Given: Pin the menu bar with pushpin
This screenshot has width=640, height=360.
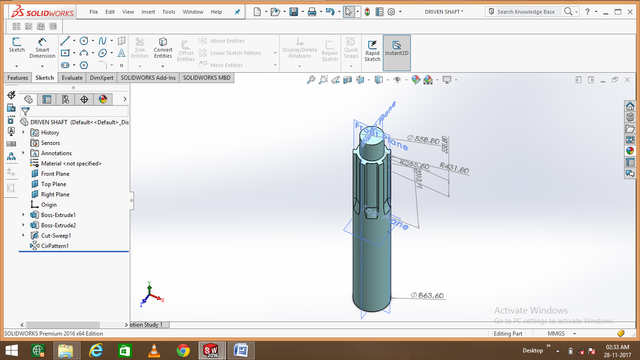Looking at the screenshot, I should (237, 12).
